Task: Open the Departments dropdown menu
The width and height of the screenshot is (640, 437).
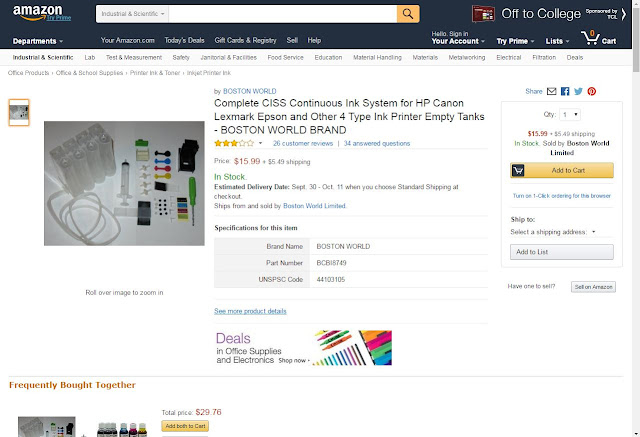Action: (38, 41)
